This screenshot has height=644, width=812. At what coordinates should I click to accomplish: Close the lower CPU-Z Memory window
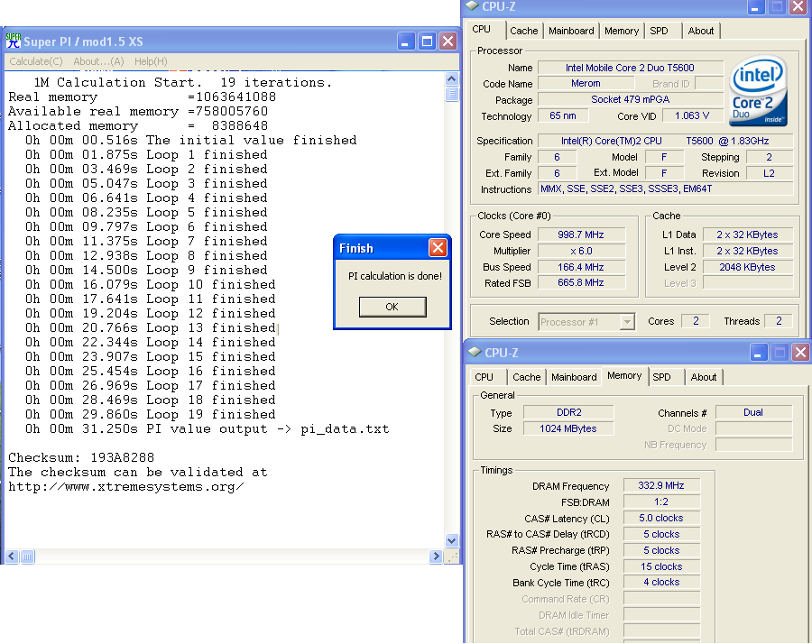pos(800,353)
